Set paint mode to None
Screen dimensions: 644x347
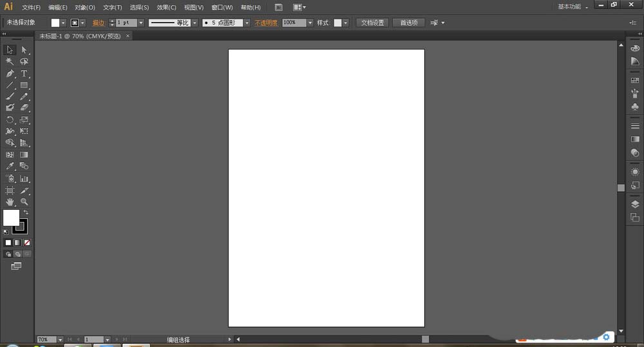click(x=26, y=243)
